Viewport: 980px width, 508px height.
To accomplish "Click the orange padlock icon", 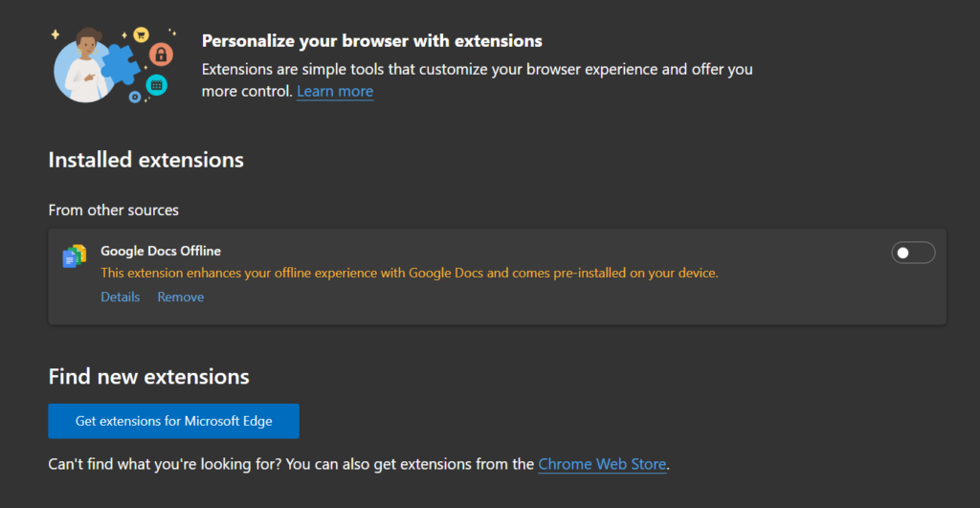I will 162,54.
